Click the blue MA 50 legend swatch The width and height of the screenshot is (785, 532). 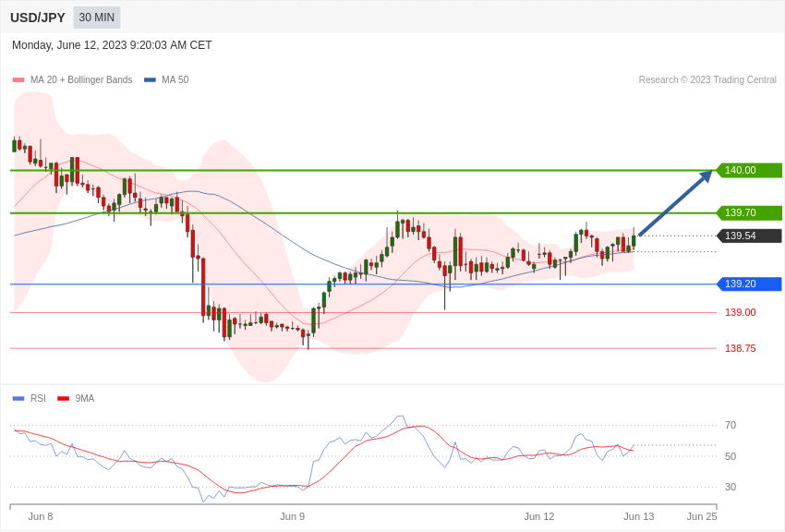(150, 80)
